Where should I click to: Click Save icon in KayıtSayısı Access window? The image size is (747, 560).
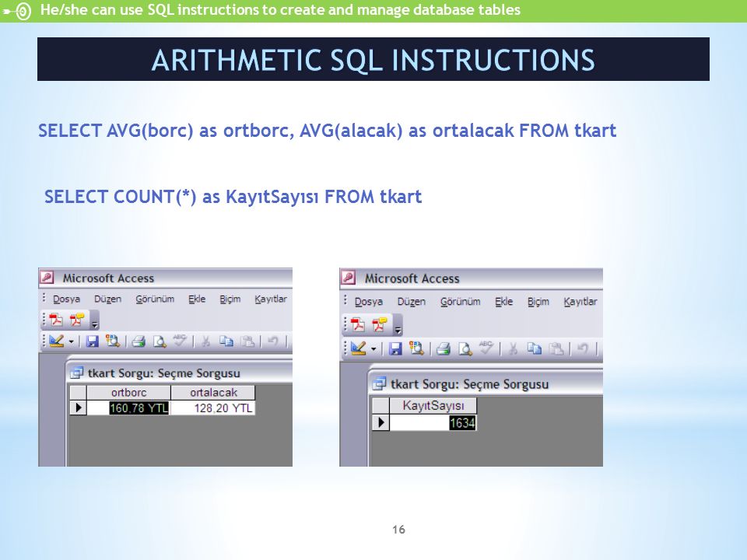[395, 348]
